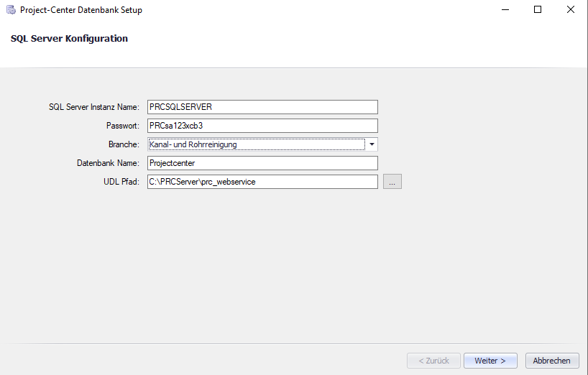588x375 pixels.
Task: Click the SQL Server Instanz Name label
Action: (93, 107)
